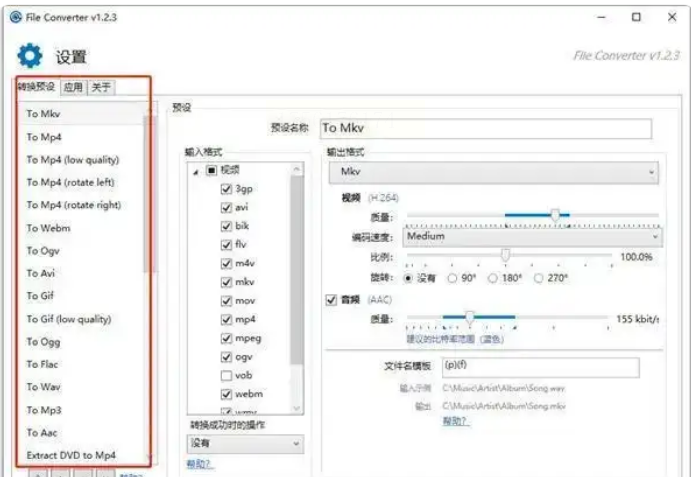Viewport: 691px width, 477px height.
Task: Uncheck the mov input format
Action: pyautogui.click(x=226, y=301)
